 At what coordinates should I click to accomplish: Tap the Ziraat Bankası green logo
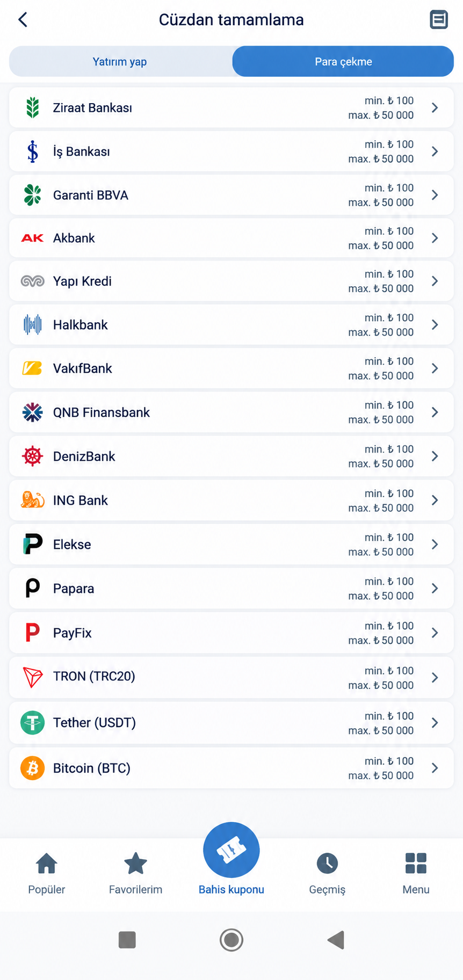(x=33, y=108)
